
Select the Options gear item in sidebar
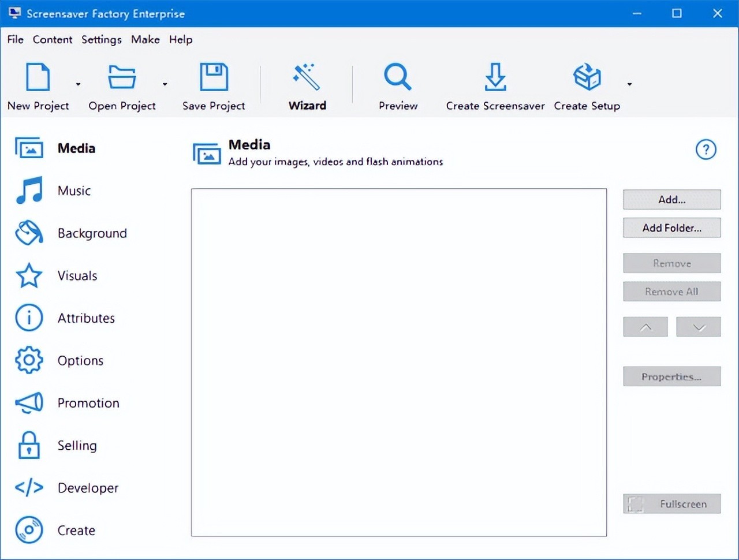pos(29,360)
